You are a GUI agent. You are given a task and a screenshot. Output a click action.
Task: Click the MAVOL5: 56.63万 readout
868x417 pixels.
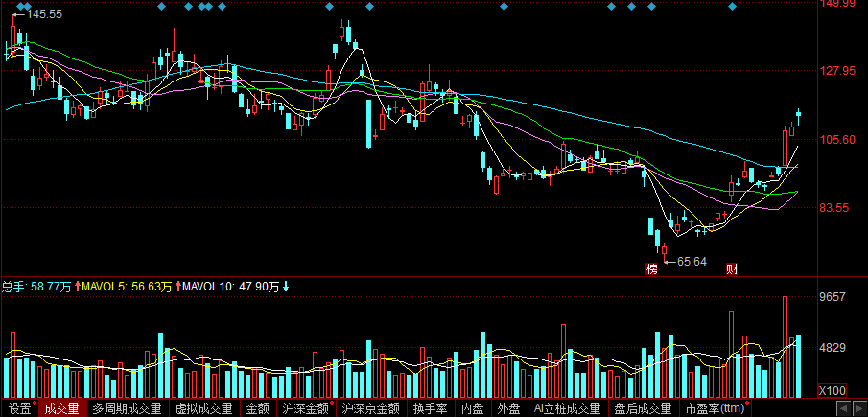click(x=127, y=287)
